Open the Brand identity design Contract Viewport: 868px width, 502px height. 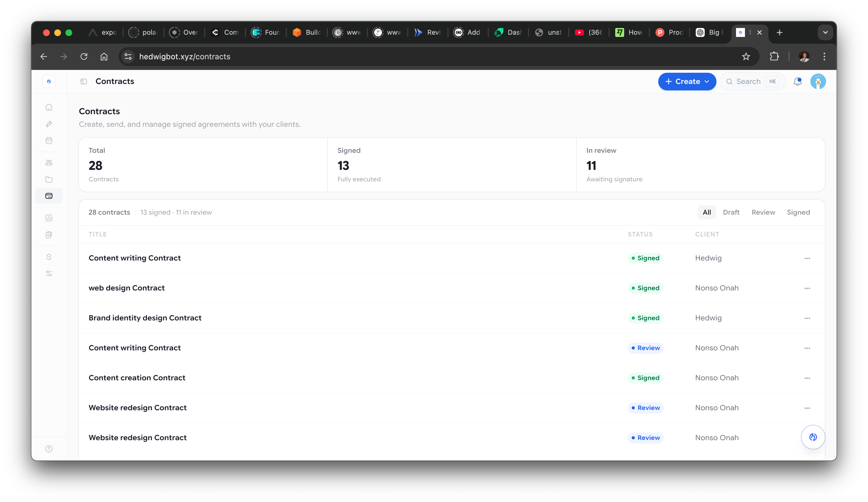coord(452,318)
